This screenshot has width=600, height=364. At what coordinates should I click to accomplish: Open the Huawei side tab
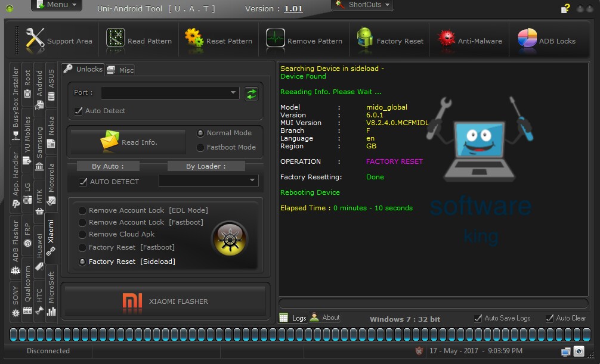click(x=39, y=251)
